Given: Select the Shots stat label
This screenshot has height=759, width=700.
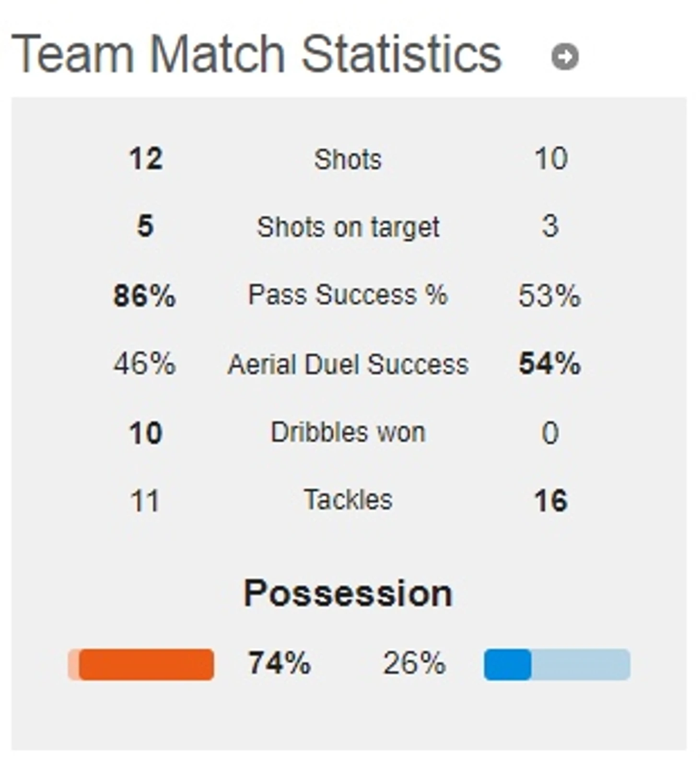Looking at the screenshot, I should pyautogui.click(x=348, y=159).
